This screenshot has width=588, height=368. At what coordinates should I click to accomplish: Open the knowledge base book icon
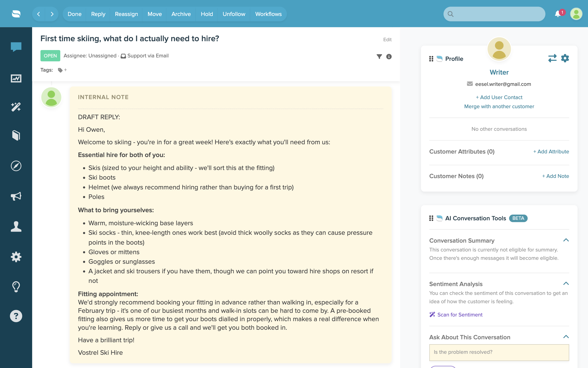click(16, 135)
